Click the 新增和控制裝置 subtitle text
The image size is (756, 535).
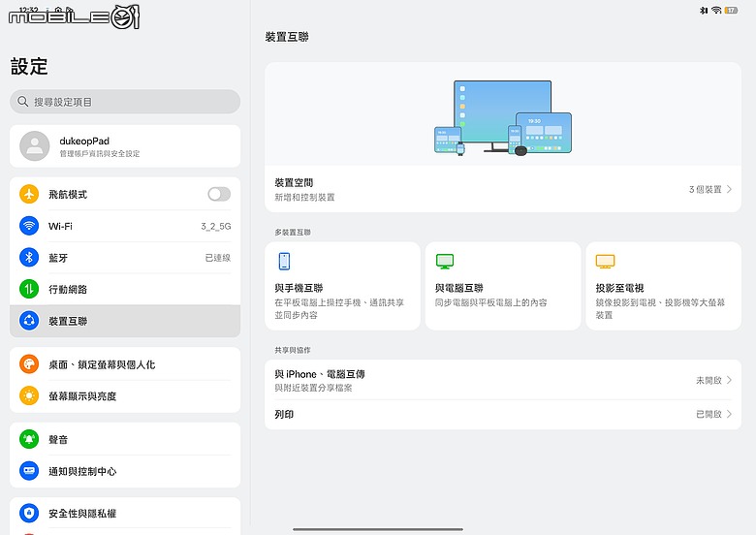(x=304, y=197)
